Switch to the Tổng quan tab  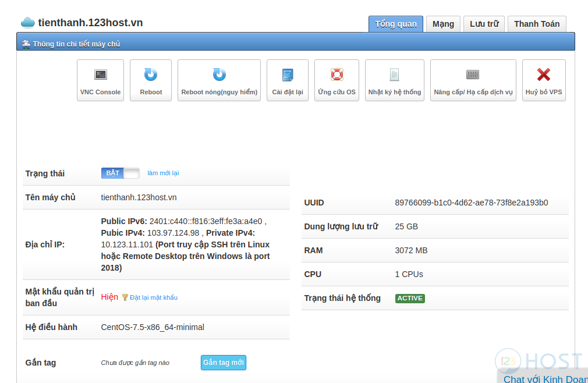(x=396, y=24)
